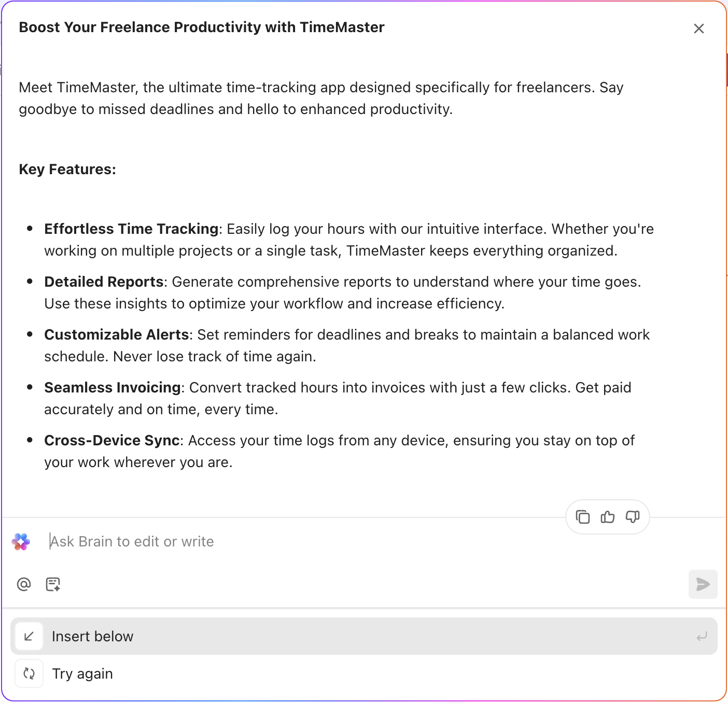The width and height of the screenshot is (728, 703).
Task: Copy the AI-generated response
Action: (x=583, y=517)
